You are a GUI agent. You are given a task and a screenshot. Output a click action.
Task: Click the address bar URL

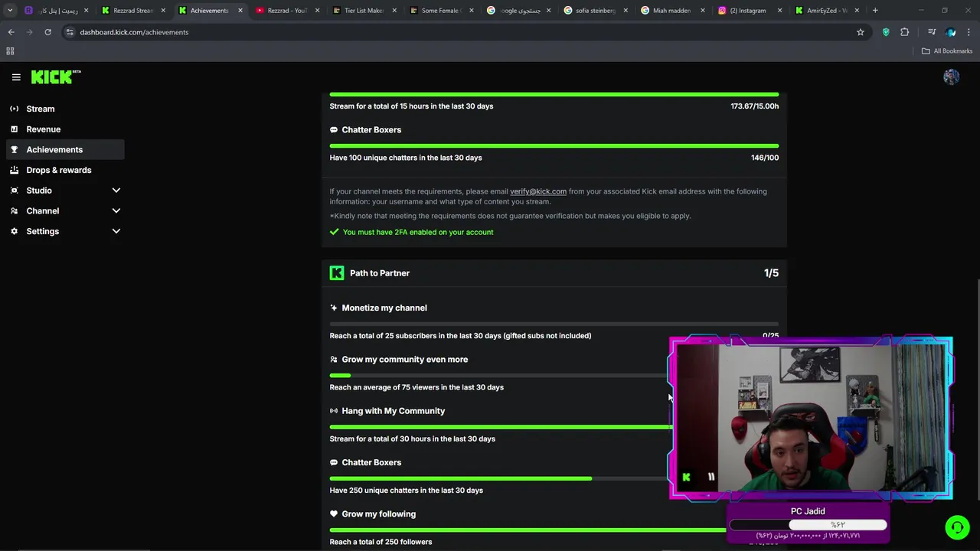tap(134, 32)
